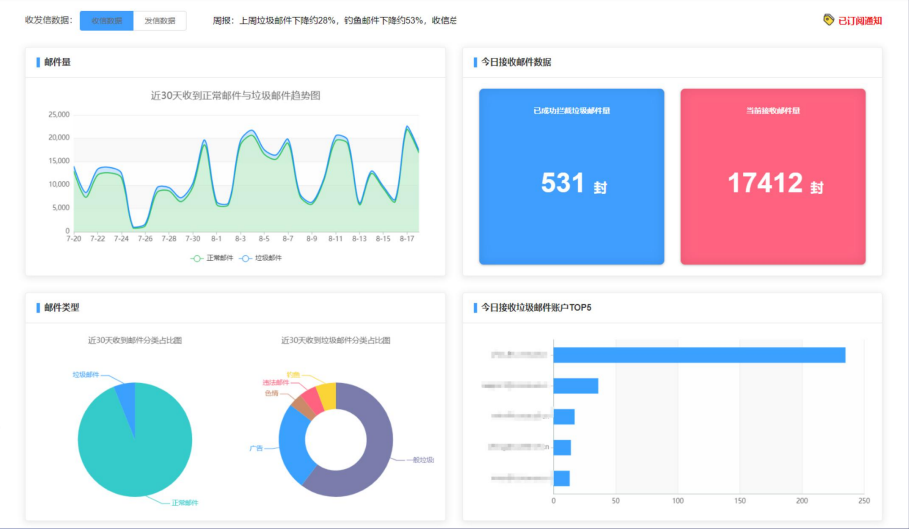Click the 周报 scrolling announcement text
909x529 pixels.
pos(334,20)
